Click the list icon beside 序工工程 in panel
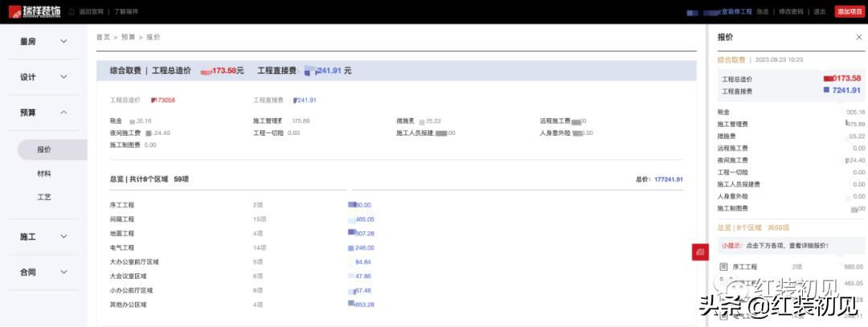The image size is (868, 327). 723,267
